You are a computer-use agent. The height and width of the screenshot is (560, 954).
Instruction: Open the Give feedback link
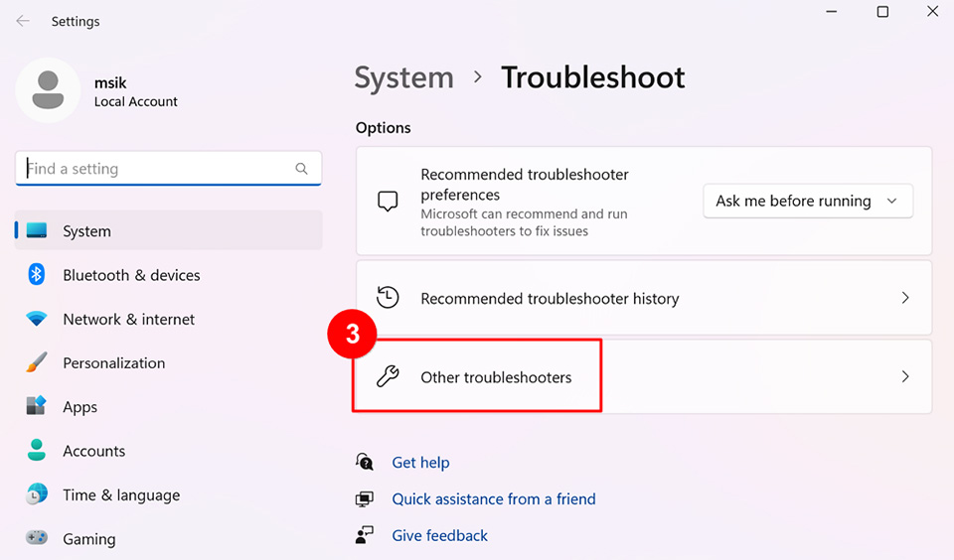(439, 535)
